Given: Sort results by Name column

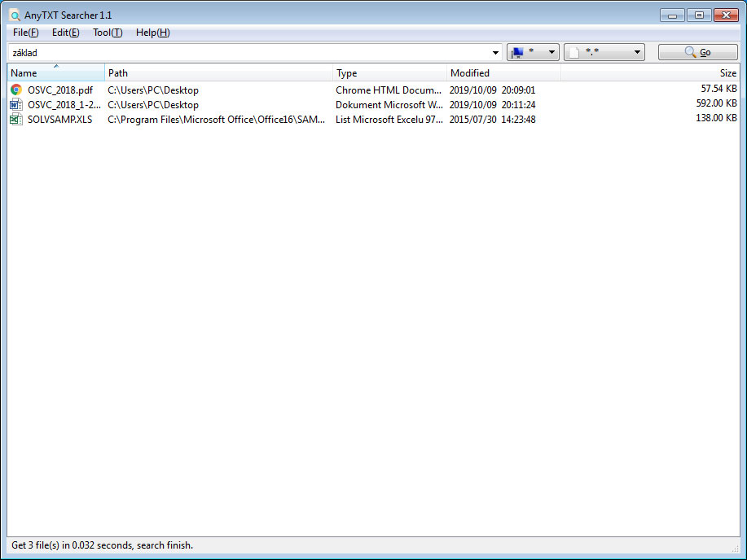Looking at the screenshot, I should point(56,73).
